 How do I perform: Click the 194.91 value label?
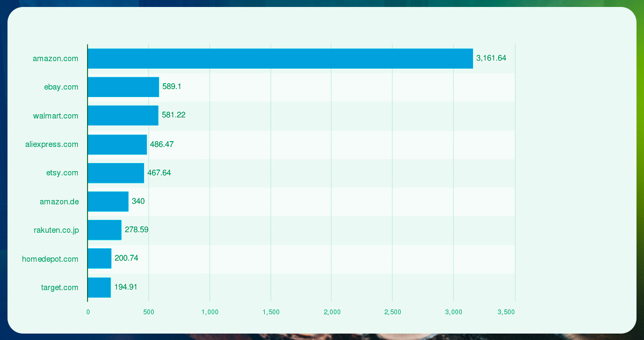pos(126,287)
